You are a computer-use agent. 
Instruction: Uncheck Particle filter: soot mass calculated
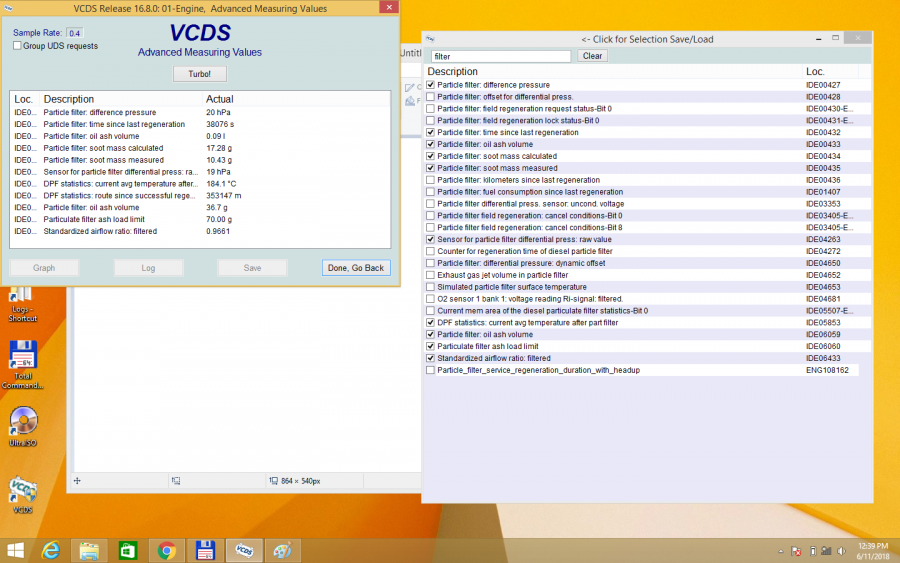430,156
